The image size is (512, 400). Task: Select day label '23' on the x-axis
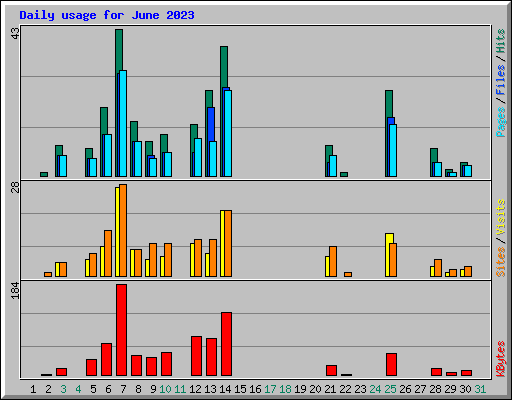coord(360,389)
